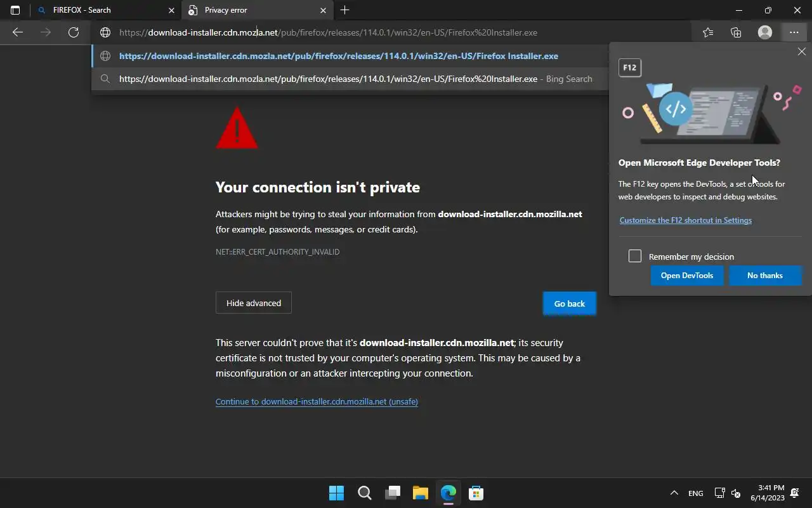Click the Hide advanced button
Screen dimensions: 812x508
click(253, 303)
